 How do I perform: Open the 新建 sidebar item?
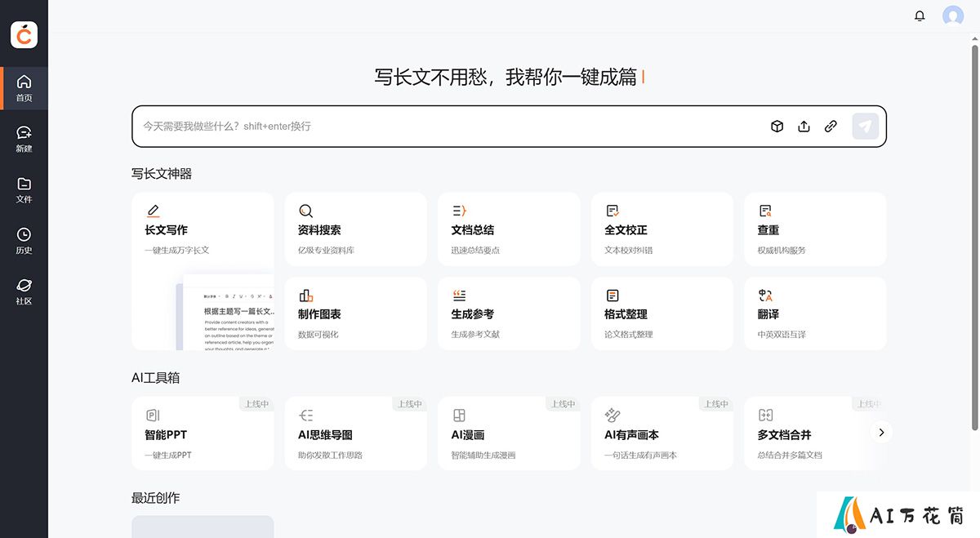24,139
